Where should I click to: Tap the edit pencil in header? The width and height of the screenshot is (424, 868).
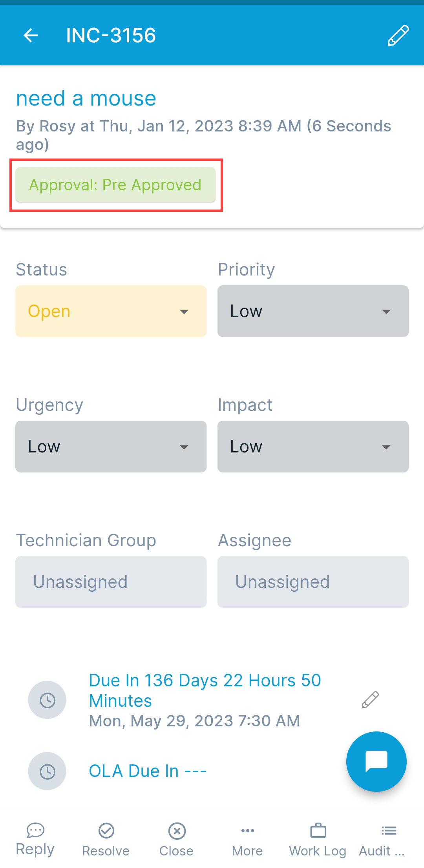click(398, 35)
